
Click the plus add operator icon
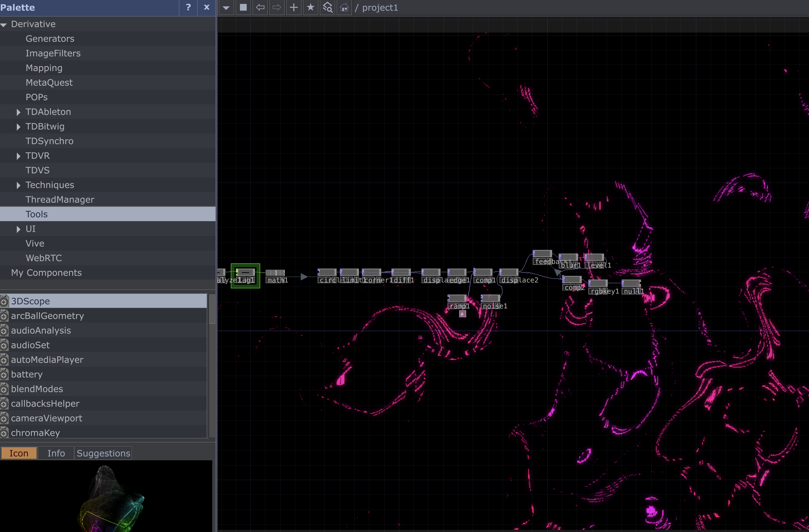293,8
